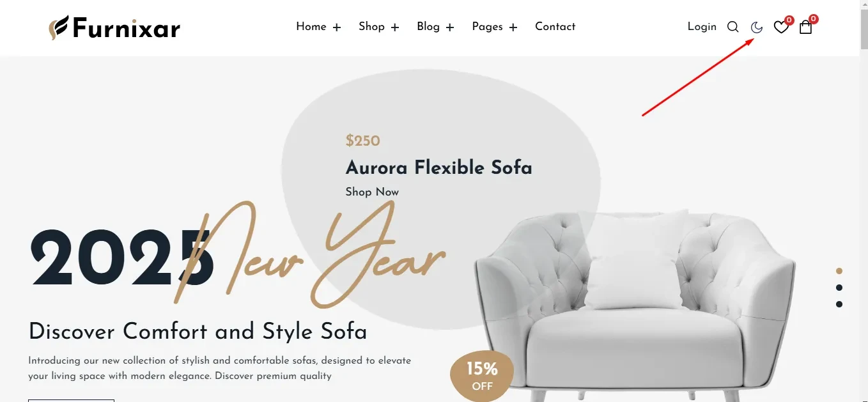
Task: Click the 15% OFF badge
Action: (482, 376)
